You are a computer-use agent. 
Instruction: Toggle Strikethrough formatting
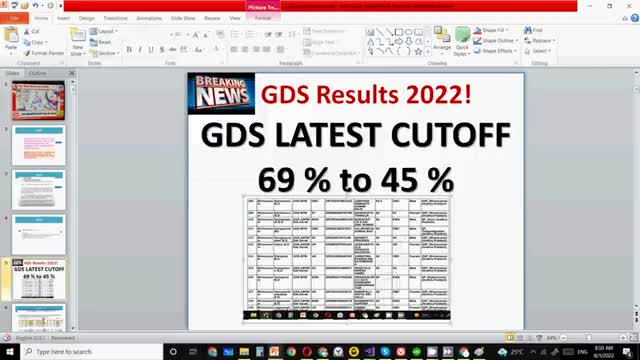[x=173, y=50]
